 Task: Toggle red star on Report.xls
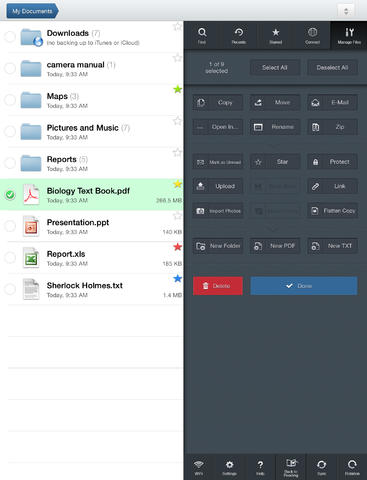pos(177,247)
